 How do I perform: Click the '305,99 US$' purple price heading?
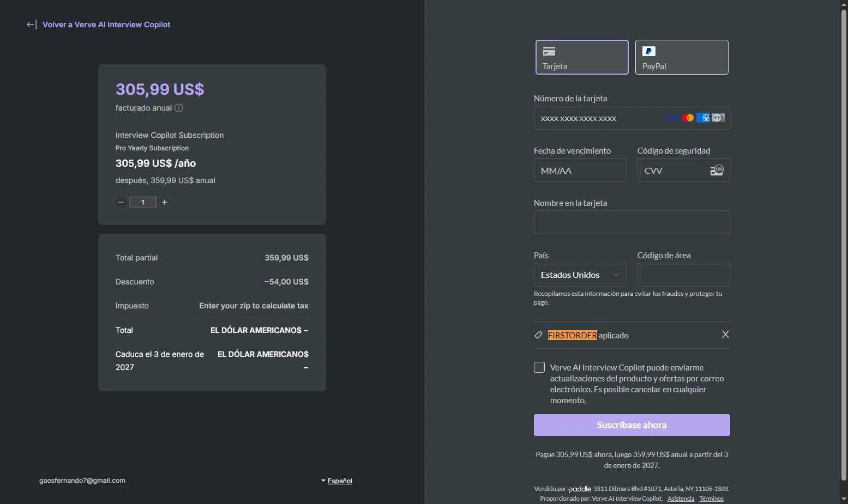pos(160,89)
